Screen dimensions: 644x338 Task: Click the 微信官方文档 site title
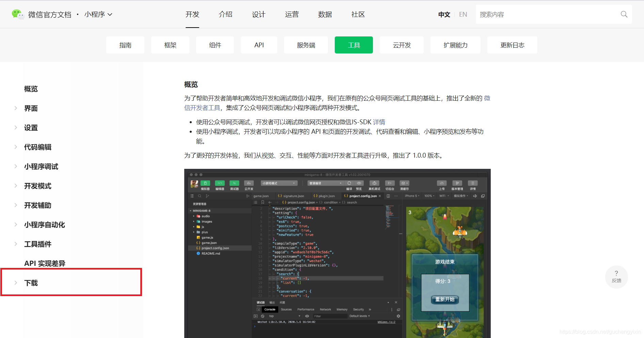click(50, 15)
